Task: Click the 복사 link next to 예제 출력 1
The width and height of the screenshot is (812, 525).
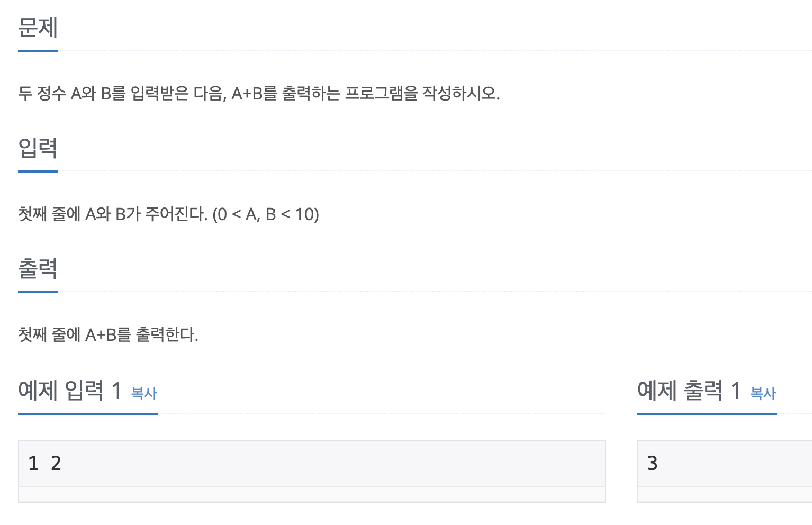Action: click(763, 393)
